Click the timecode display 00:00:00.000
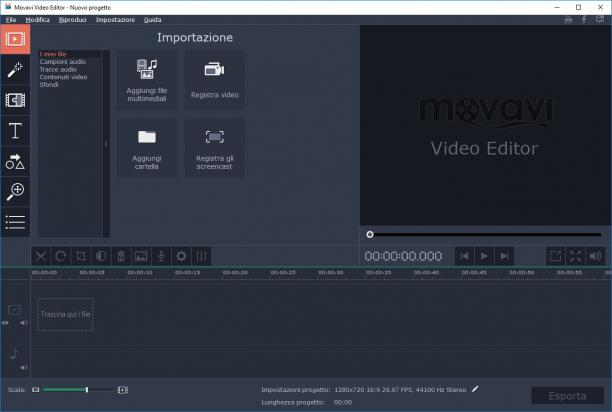 point(403,256)
